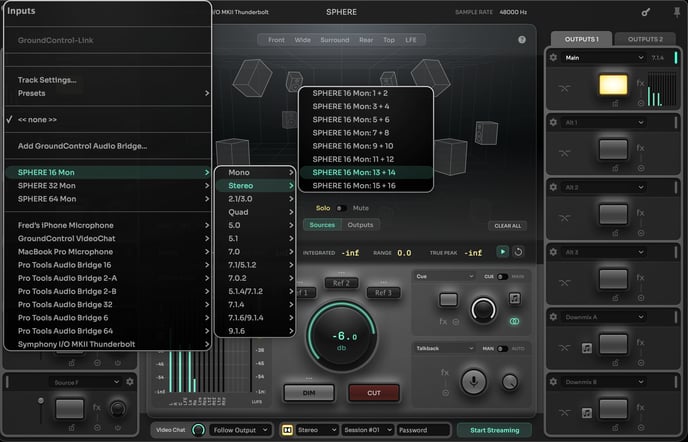Toggle the Cue main switch
Image resolution: width=688 pixels, height=442 pixels.
[x=503, y=276]
